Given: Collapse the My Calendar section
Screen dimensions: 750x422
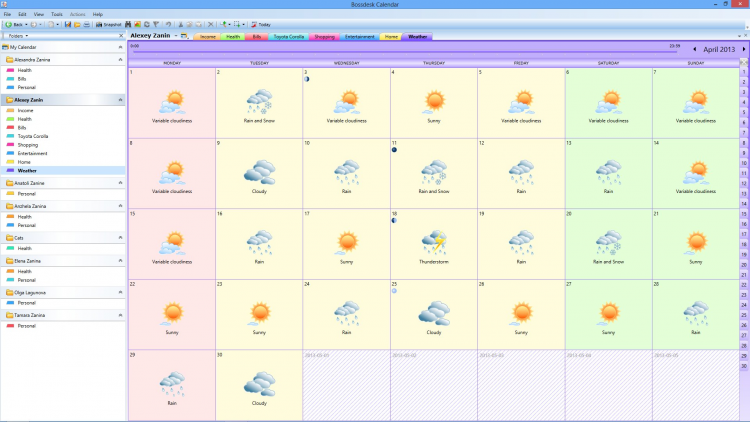Looking at the screenshot, I should click(121, 47).
